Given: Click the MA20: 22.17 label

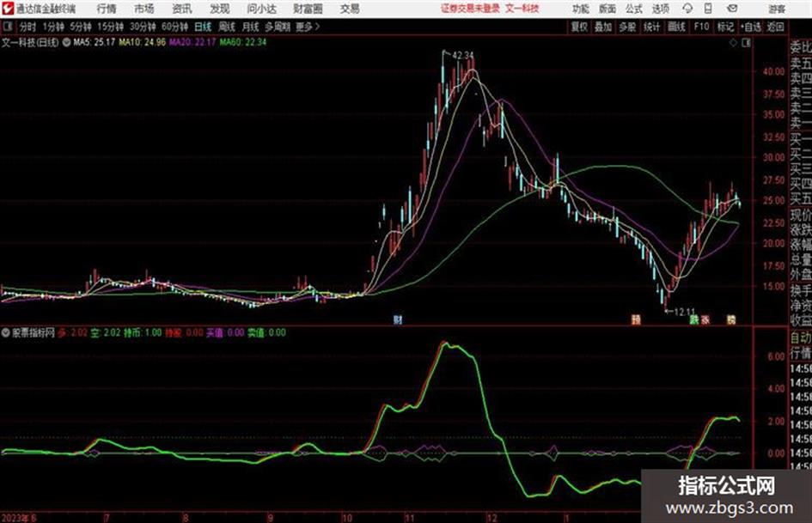Looking at the screenshot, I should [x=192, y=42].
